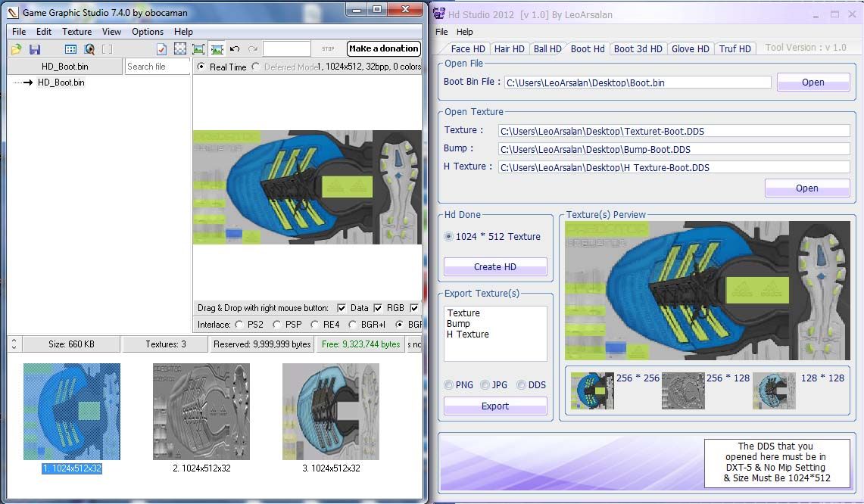Image resolution: width=864 pixels, height=504 pixels.
Task: Click the Make a donation button
Action: click(x=383, y=48)
